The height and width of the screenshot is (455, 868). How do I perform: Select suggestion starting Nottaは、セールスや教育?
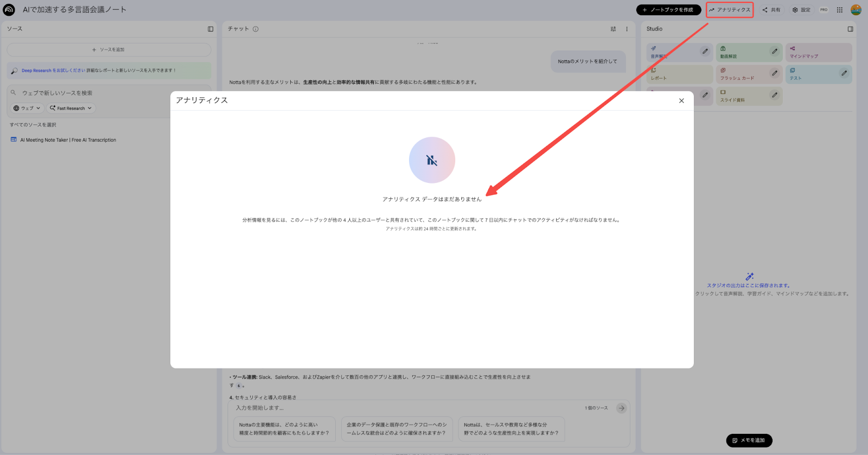tap(511, 429)
